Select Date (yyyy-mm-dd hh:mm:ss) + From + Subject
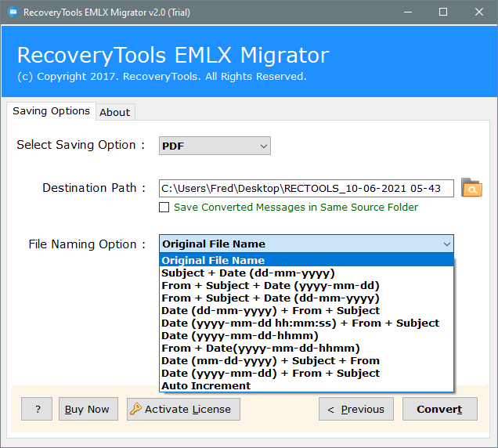Image resolution: width=498 pixels, height=448 pixels. coord(306,323)
